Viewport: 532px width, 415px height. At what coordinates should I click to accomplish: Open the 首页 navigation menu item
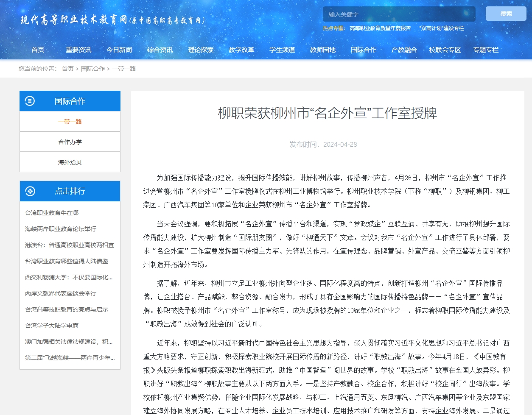coord(38,50)
